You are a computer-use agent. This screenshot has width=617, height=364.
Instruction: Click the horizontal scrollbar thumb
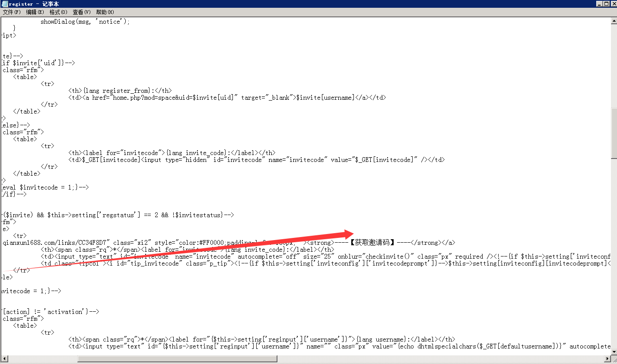(x=177, y=359)
